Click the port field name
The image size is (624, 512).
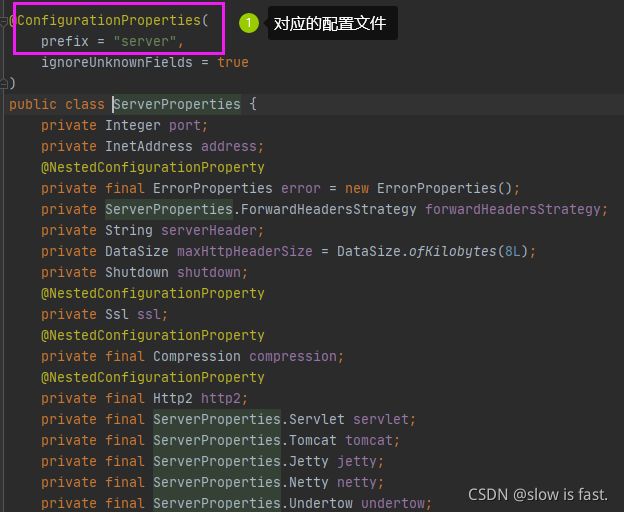click(185, 126)
